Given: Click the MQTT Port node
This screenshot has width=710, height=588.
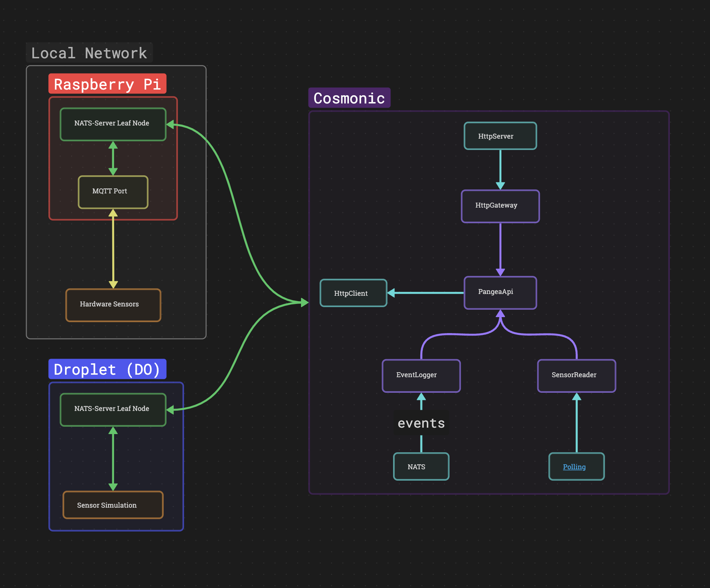Looking at the screenshot, I should point(113,192).
